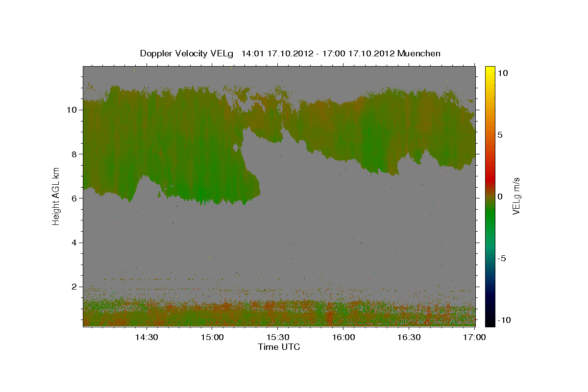Click the 14:30 time tick label
588x392 pixels.
tap(146, 337)
